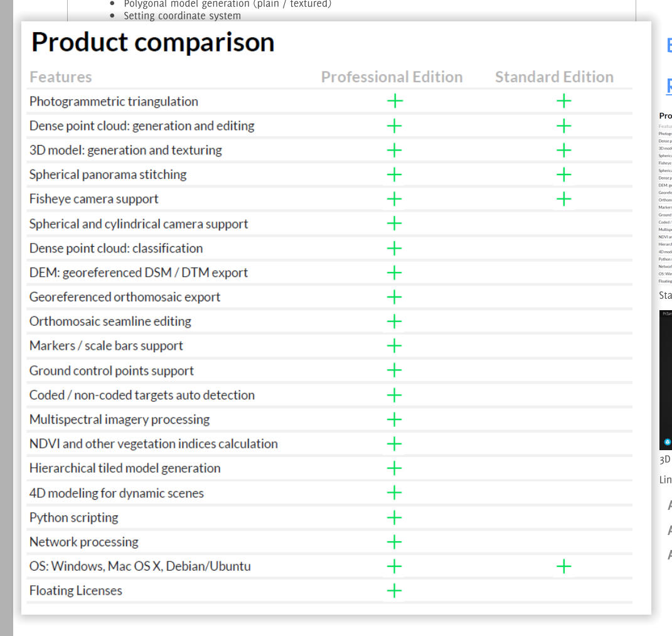The image size is (672, 636).
Task: Click Professional plus for Network processing
Action: [394, 542]
